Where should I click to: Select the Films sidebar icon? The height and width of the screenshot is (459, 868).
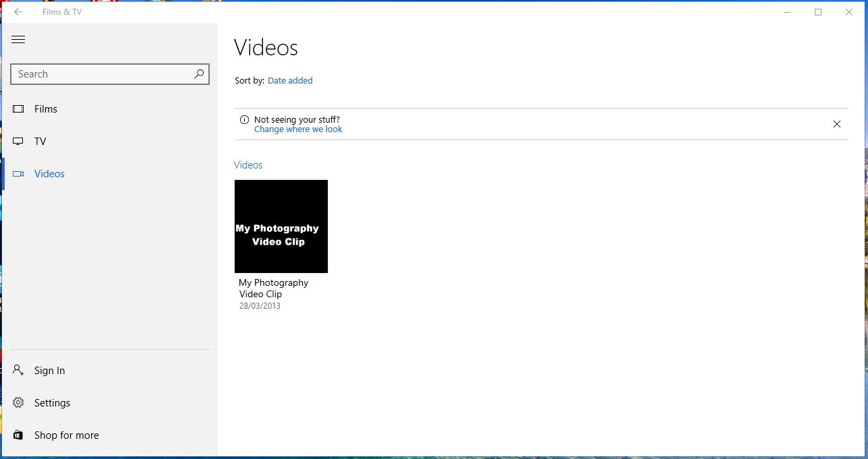[18, 109]
